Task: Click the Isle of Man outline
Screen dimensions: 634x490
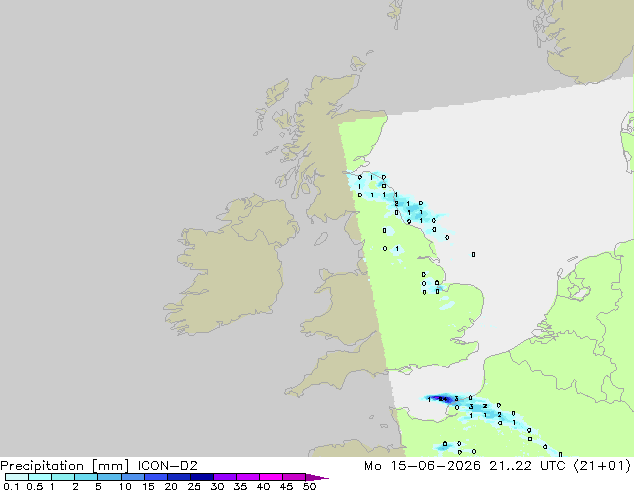Action: click(x=321, y=239)
